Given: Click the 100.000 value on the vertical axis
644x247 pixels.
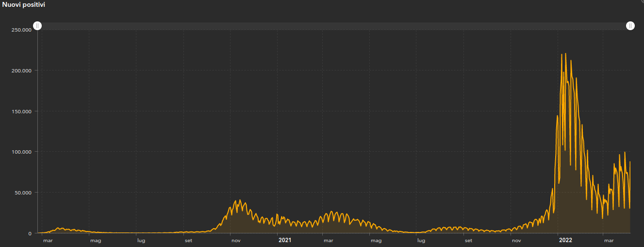Looking at the screenshot, I should point(21,152).
